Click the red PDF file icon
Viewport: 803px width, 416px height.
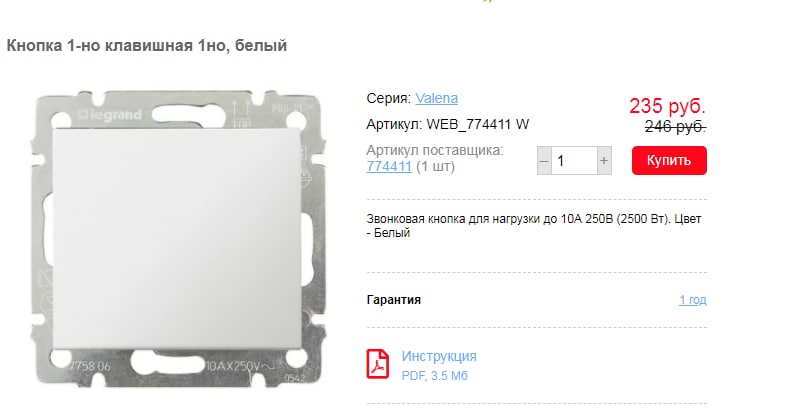click(377, 364)
